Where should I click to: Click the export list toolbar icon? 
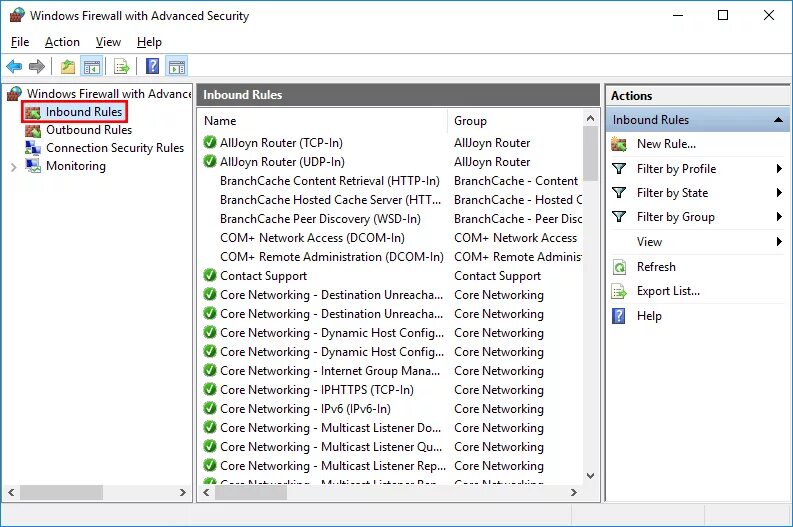pos(122,66)
